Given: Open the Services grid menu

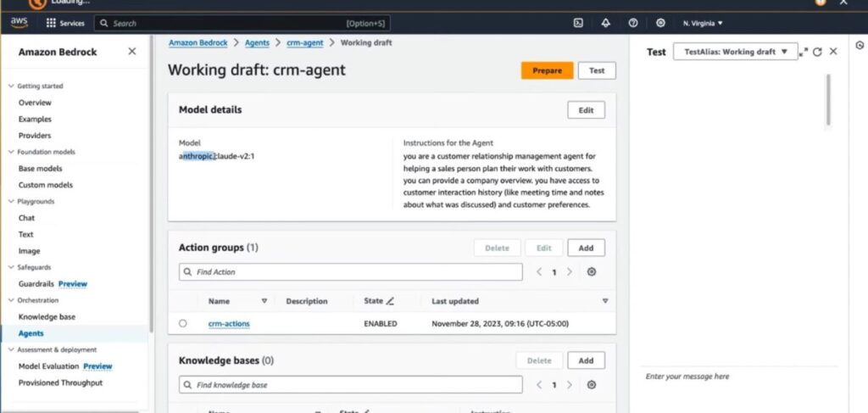Looking at the screenshot, I should tap(64, 23).
